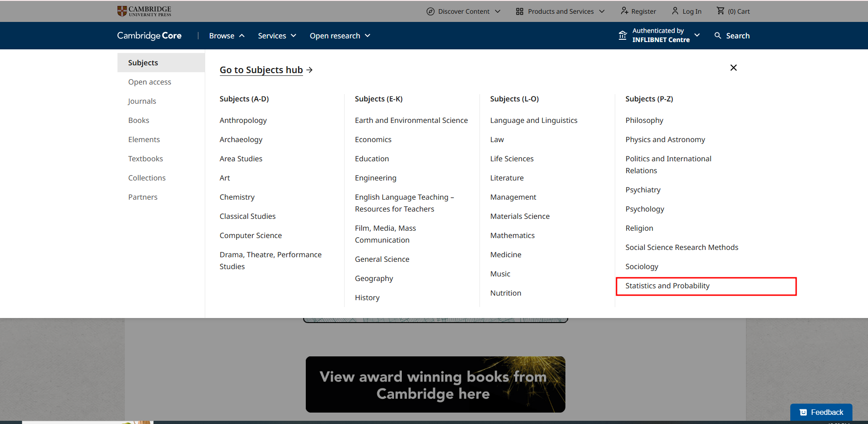
Task: Click the Feedback button
Action: tap(821, 412)
